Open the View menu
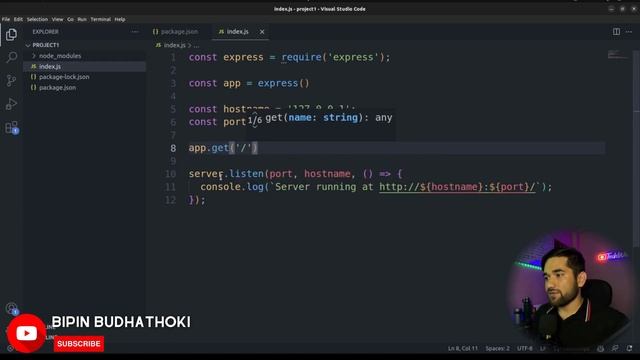Screen dimensions: 640x360 click(x=58, y=19)
